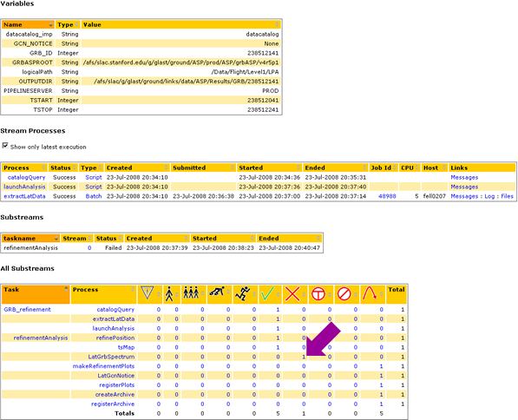Click the green checkmark success icon
Viewport: 518px width, 420px height.
(x=267, y=293)
